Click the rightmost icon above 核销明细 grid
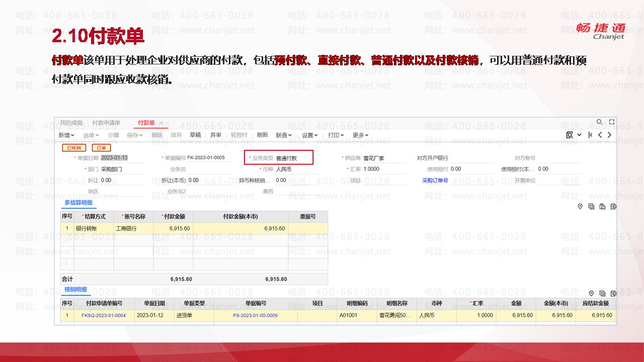Screen dimensions: 644x362 (x=613, y=293)
